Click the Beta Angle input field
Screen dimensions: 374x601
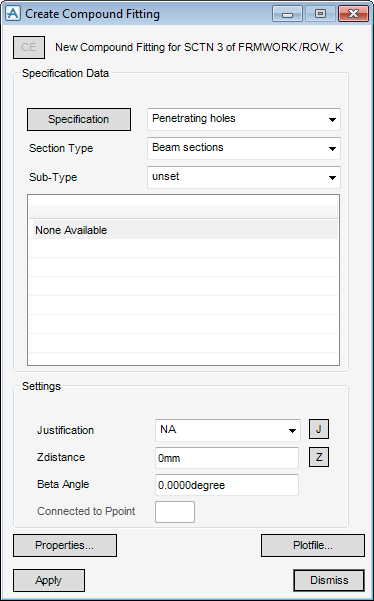(226, 485)
